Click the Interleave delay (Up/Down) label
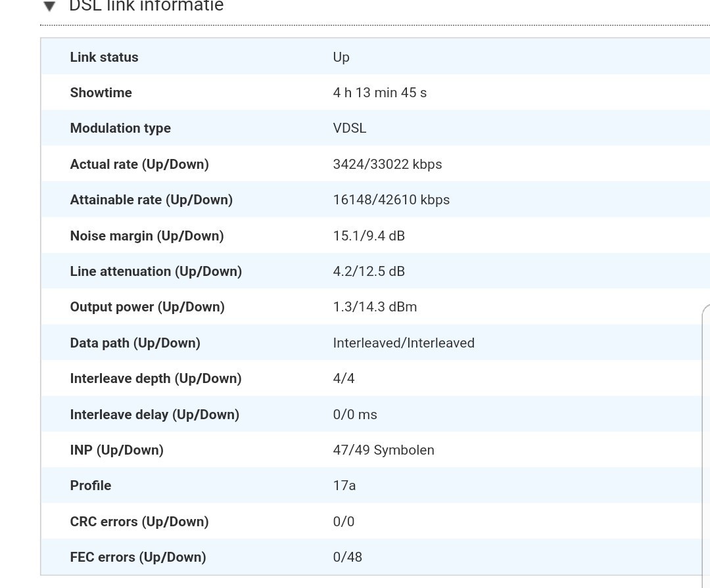The image size is (710, 588). coord(154,415)
